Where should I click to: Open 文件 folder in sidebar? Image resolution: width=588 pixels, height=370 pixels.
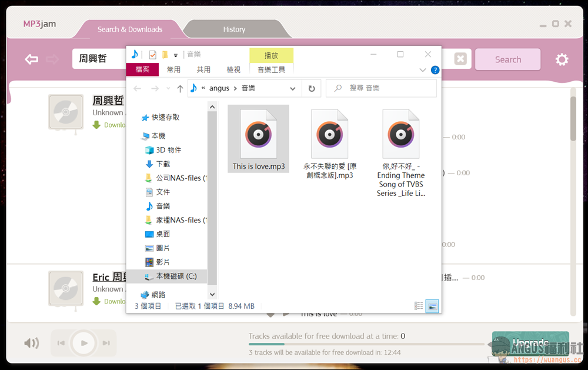click(163, 192)
